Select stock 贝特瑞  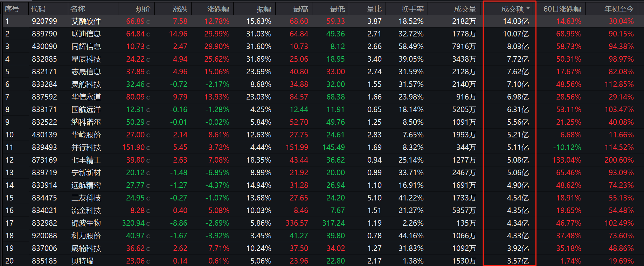83,261
